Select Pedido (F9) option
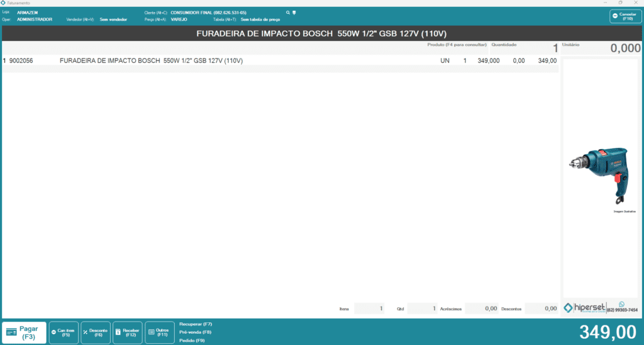644x345 pixels. point(192,340)
